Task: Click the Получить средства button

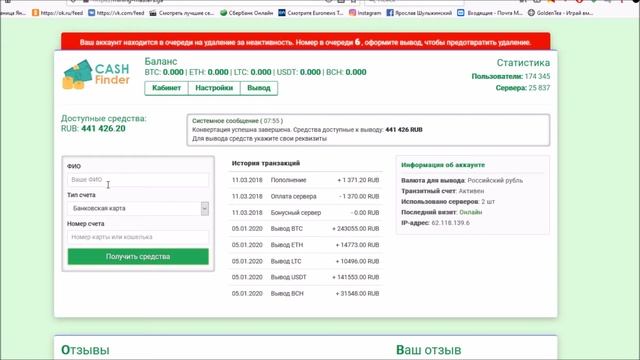Action: pyautogui.click(x=138, y=256)
